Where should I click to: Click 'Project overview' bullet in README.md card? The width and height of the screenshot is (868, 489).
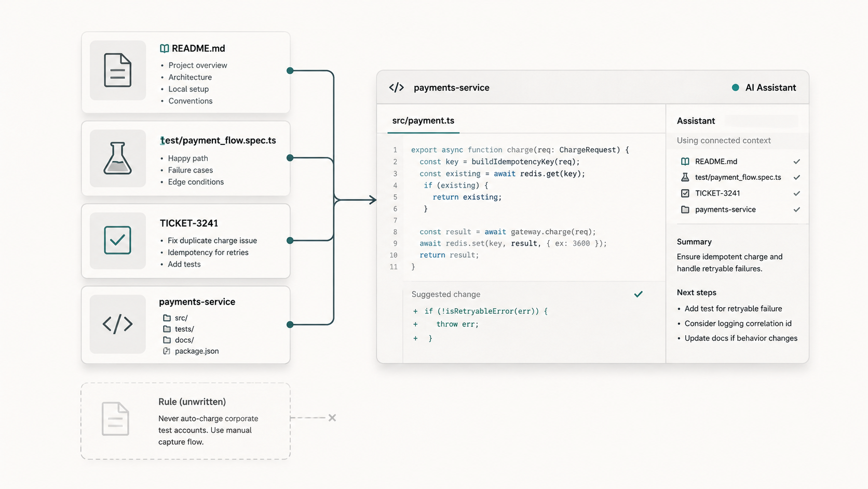198,65
